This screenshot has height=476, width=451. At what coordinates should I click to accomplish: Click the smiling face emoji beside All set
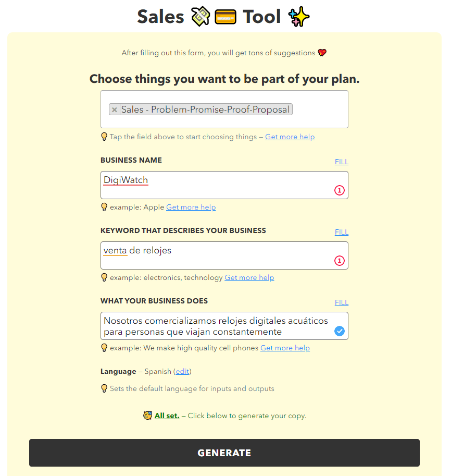click(148, 416)
